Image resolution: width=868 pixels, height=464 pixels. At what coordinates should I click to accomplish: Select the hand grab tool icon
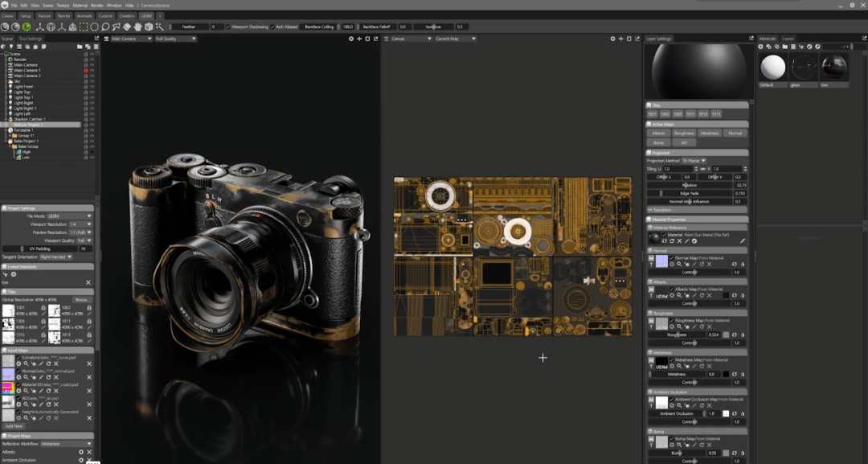click(x=138, y=27)
